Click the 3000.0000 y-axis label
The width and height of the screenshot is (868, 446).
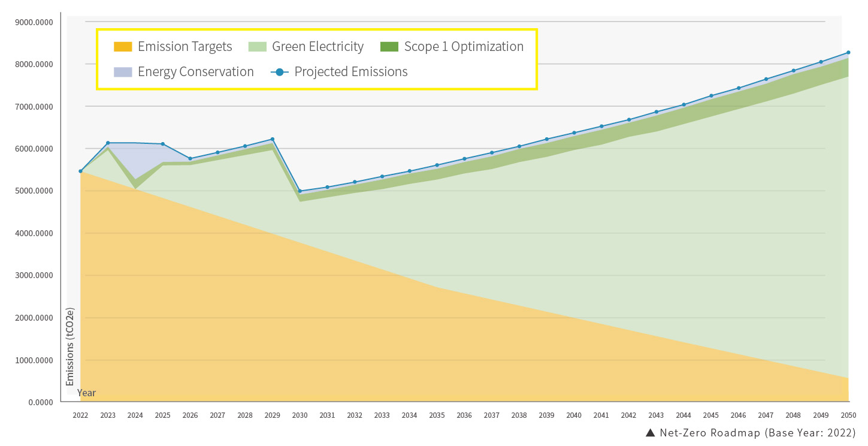[35, 276]
